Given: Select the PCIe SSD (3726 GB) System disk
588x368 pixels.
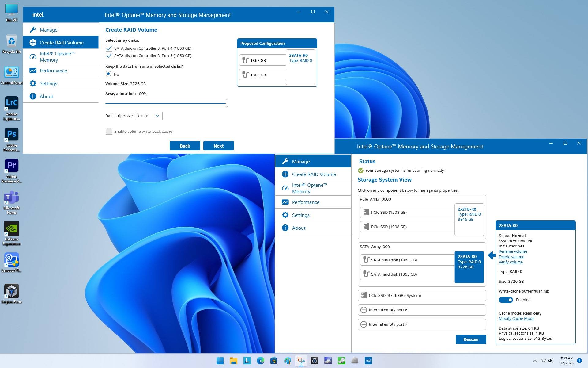Looking at the screenshot, I should (421, 295).
